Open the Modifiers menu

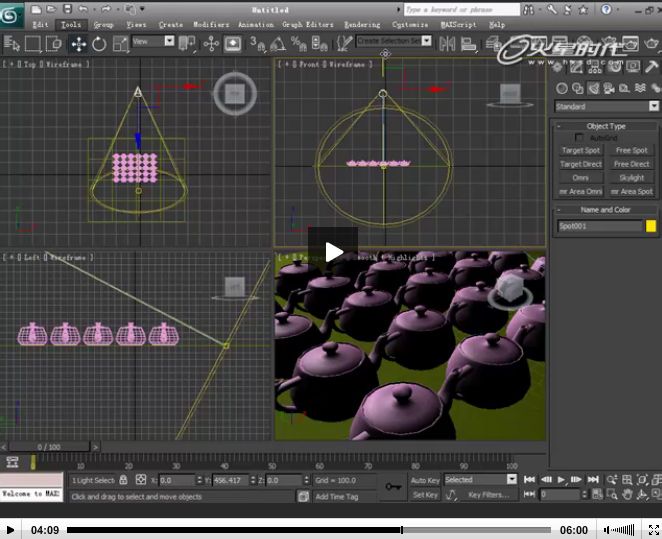(211, 24)
